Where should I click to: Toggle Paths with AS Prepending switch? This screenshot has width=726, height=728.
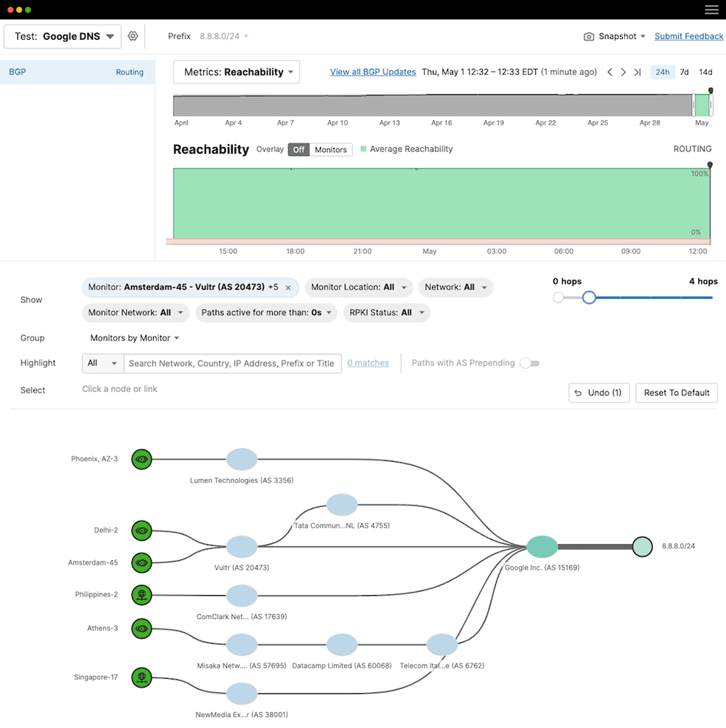(530, 363)
